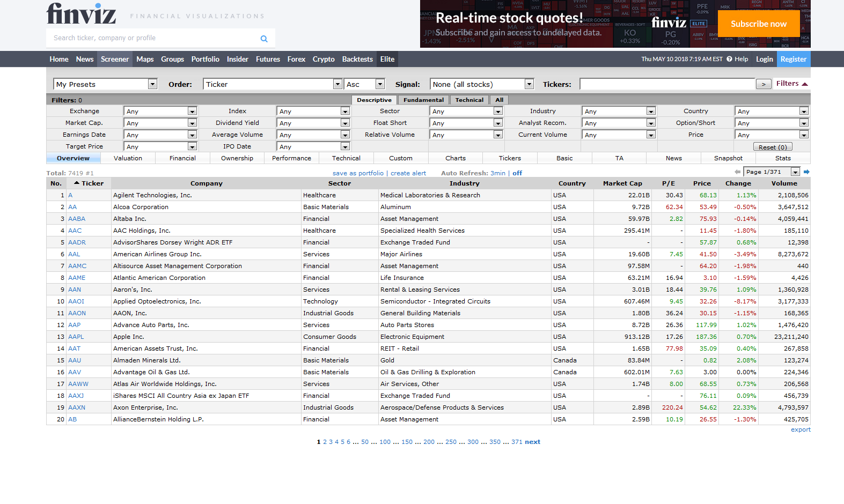
Task: Click the Login link
Action: point(765,59)
